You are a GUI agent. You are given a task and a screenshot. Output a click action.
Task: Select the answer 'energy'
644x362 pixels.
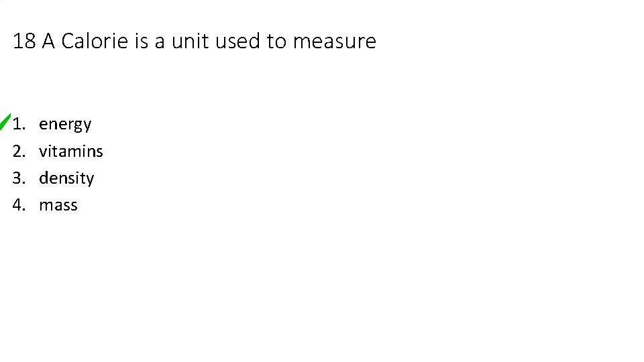65,125
